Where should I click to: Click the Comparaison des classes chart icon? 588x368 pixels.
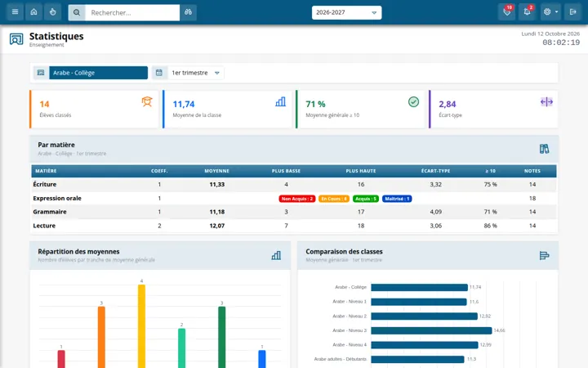(x=544, y=255)
